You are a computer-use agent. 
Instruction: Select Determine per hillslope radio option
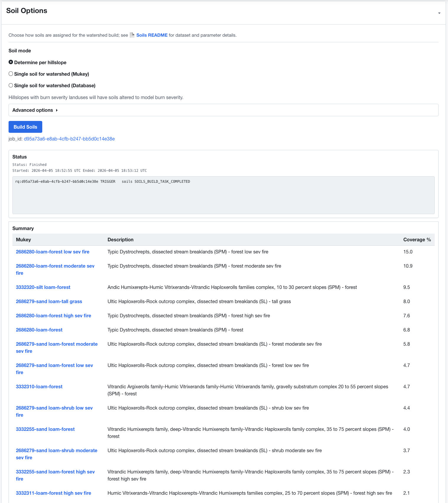click(11, 62)
